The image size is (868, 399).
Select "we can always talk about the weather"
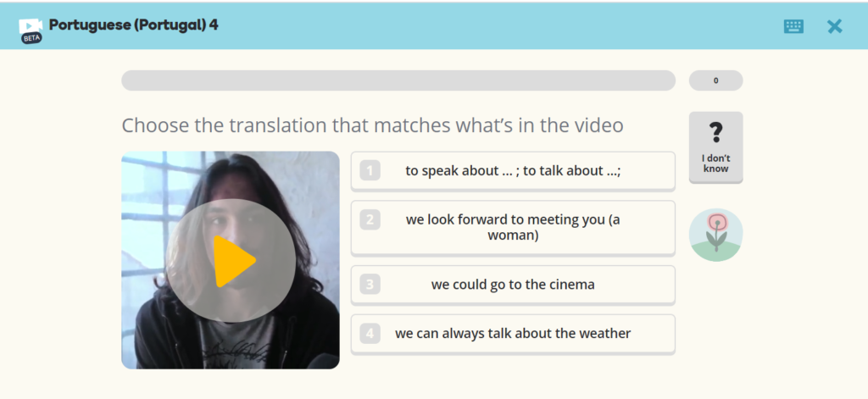click(513, 334)
